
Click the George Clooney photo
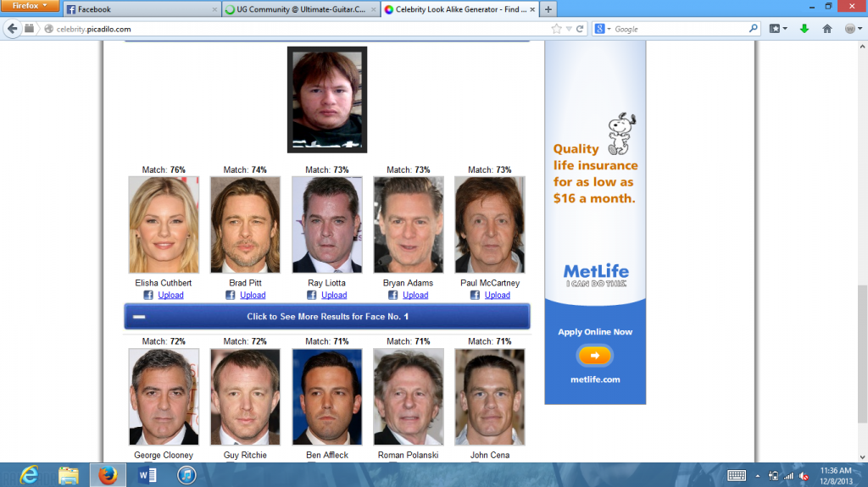pyautogui.click(x=164, y=396)
